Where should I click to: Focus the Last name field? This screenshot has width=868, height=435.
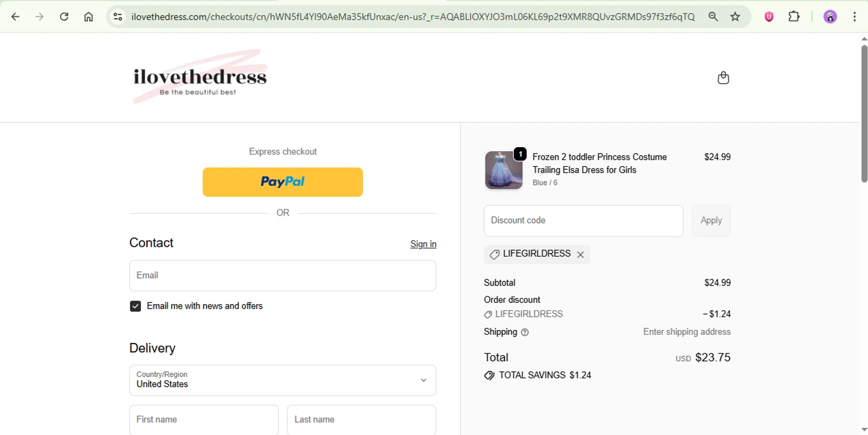click(362, 420)
